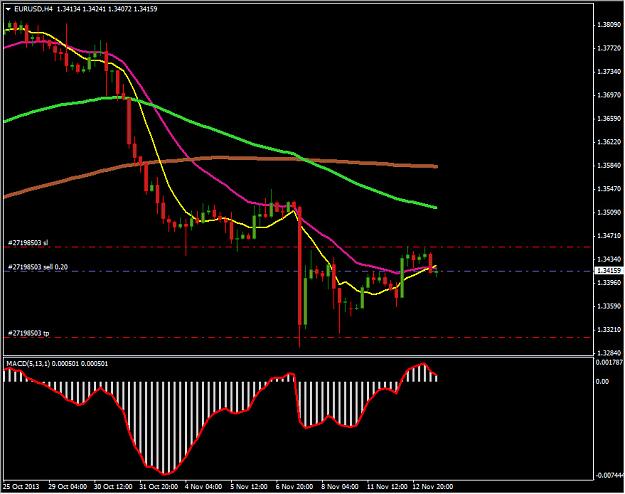The image size is (625, 494).
Task: Click price axis value 1.36220
Action: [609, 142]
